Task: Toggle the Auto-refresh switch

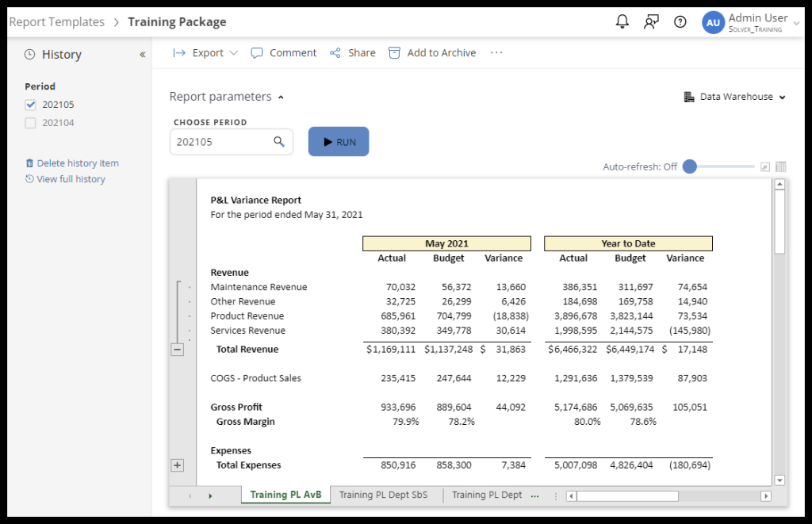Action: [x=691, y=166]
